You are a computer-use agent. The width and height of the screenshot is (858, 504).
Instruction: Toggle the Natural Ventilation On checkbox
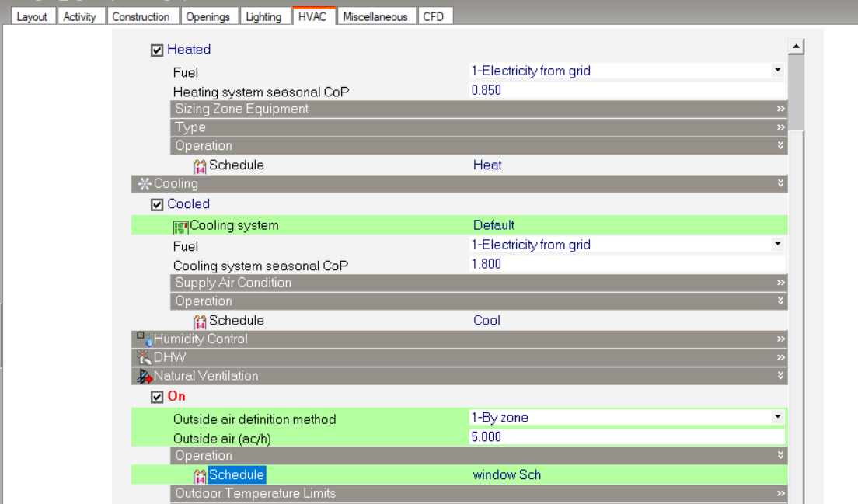(157, 397)
